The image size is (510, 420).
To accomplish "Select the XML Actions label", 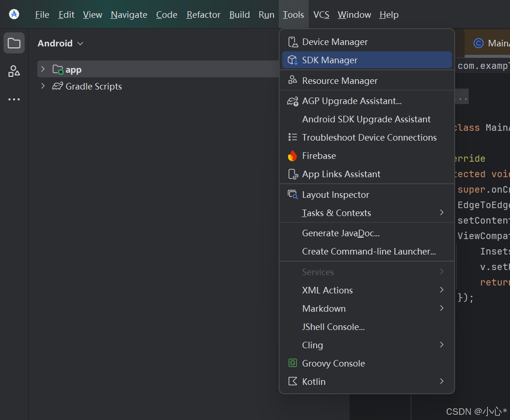I will pyautogui.click(x=327, y=290).
